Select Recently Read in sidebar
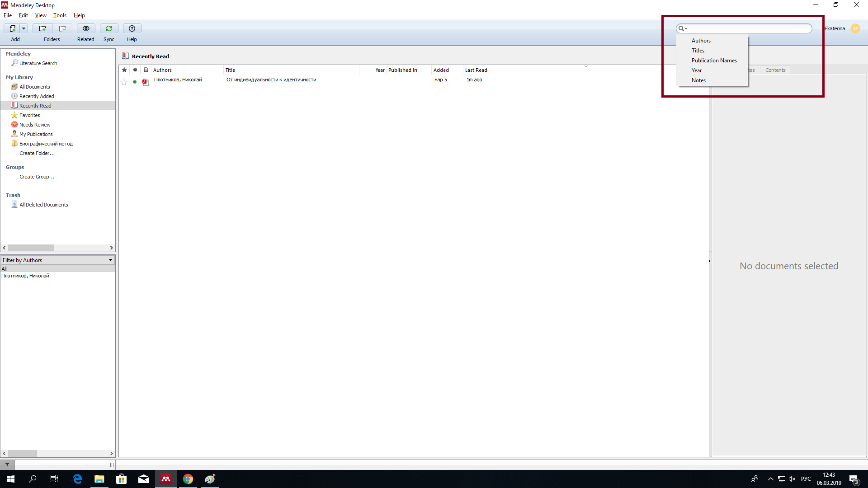Screen dimensions: 868x488 pos(35,106)
